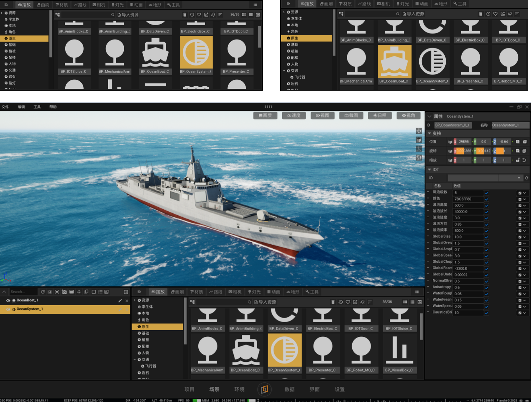Viewport: 532px width, 404px height.
Task: Toggle the blue checkbox beside Anisotropy value 0.6
Action: click(x=487, y=288)
